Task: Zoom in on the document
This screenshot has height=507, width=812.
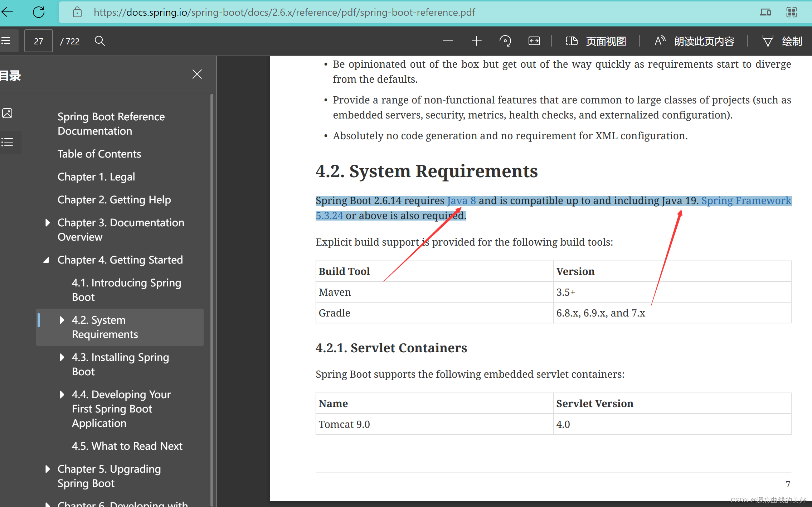Action: point(476,40)
